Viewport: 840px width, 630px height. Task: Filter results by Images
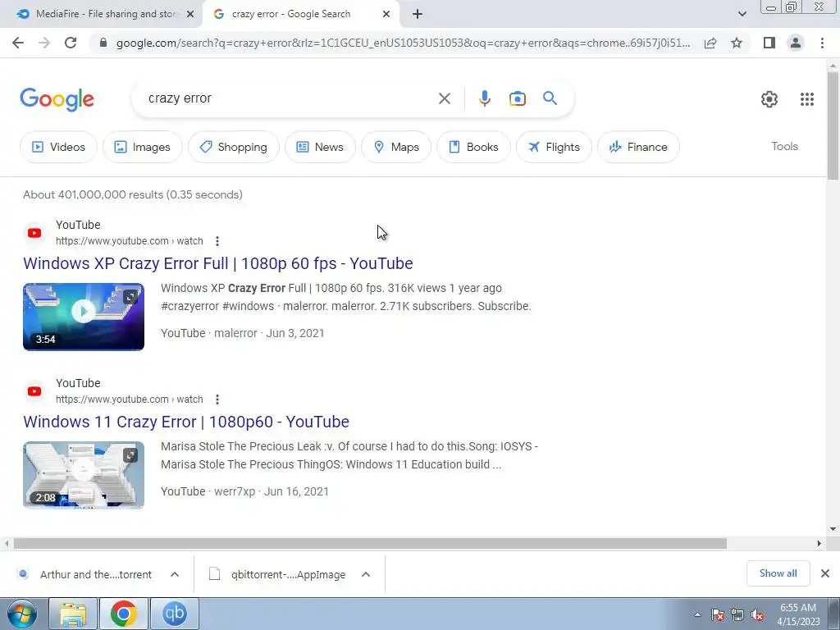143,147
